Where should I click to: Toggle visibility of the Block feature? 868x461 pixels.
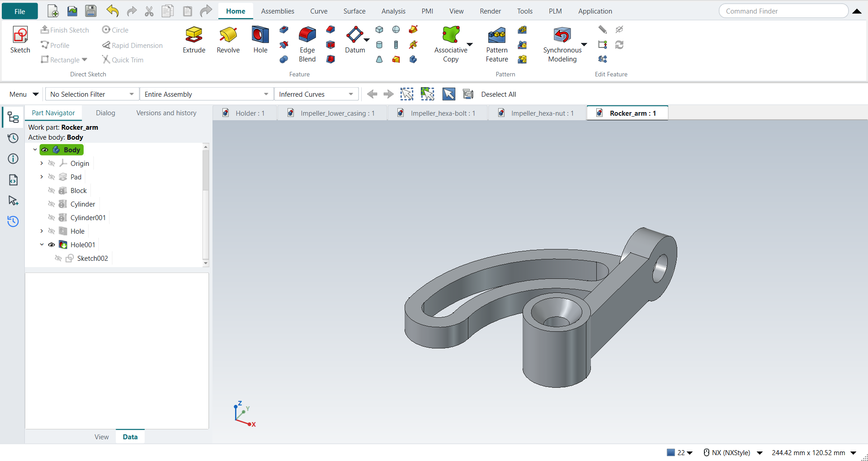[52, 190]
